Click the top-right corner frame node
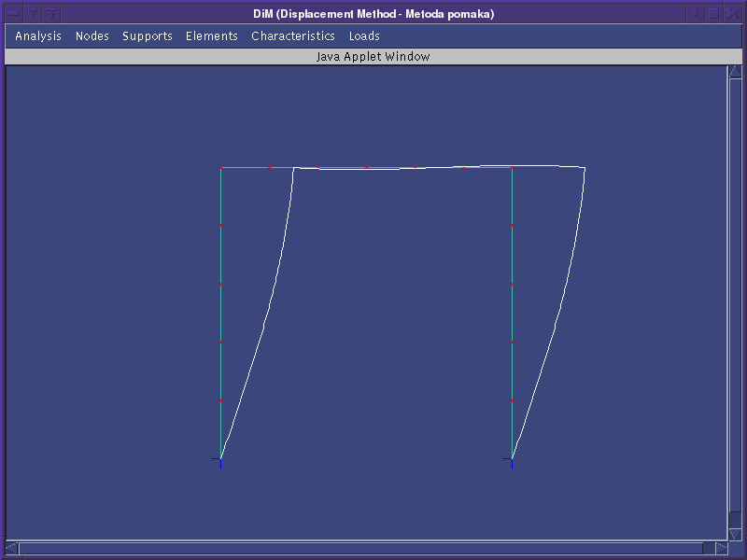This screenshot has height=560, width=747. tap(512, 168)
